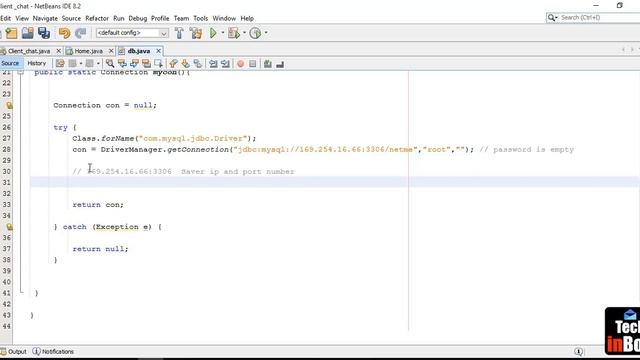Click the Clean and Build Project icon
640x360 pixels.
196,33
